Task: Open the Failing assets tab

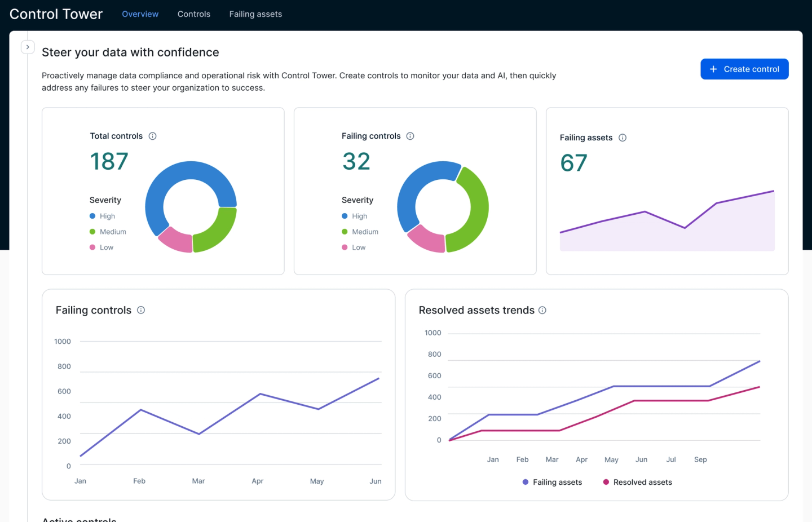Action: point(255,14)
